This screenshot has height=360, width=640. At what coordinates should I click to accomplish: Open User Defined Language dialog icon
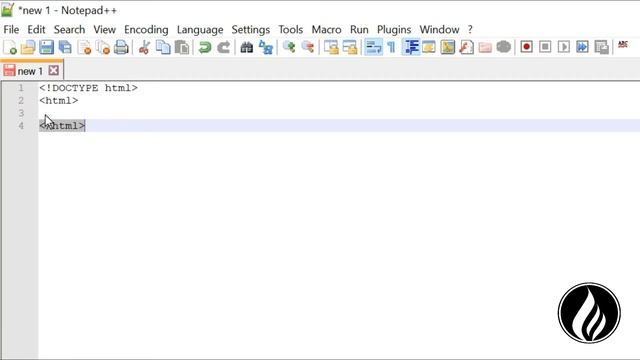[x=429, y=47]
